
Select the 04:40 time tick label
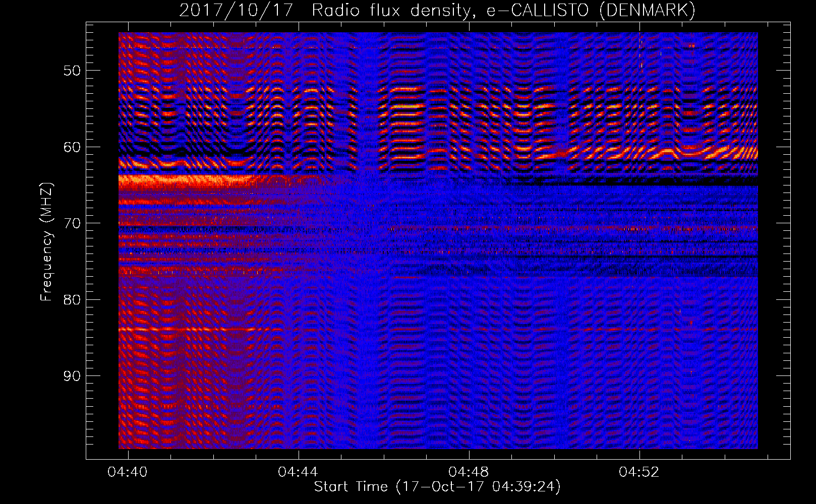(128, 472)
